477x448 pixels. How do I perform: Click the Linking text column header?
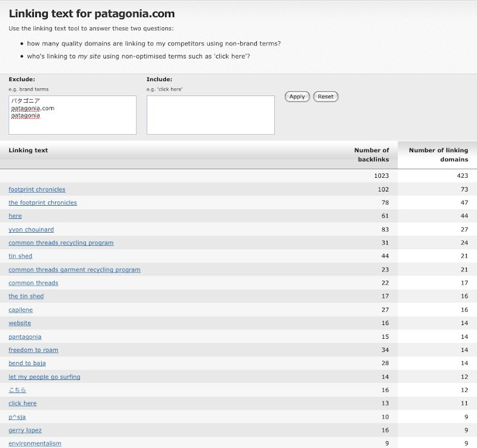[28, 150]
